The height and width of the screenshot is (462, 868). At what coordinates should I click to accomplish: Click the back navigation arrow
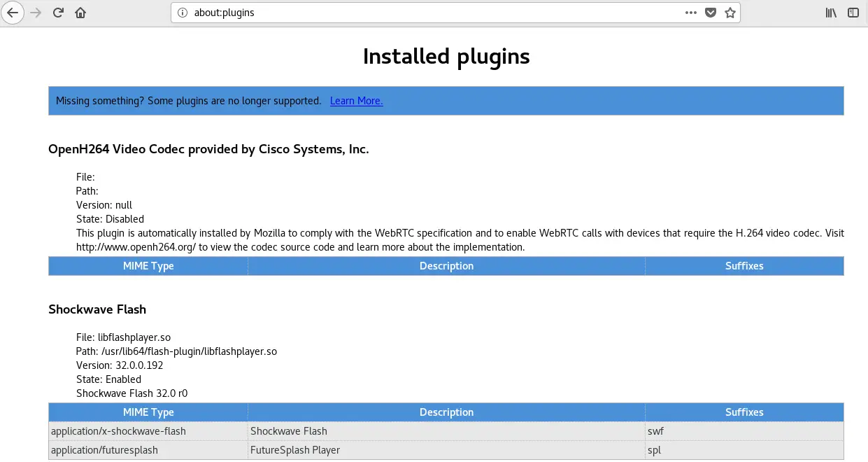click(13, 12)
